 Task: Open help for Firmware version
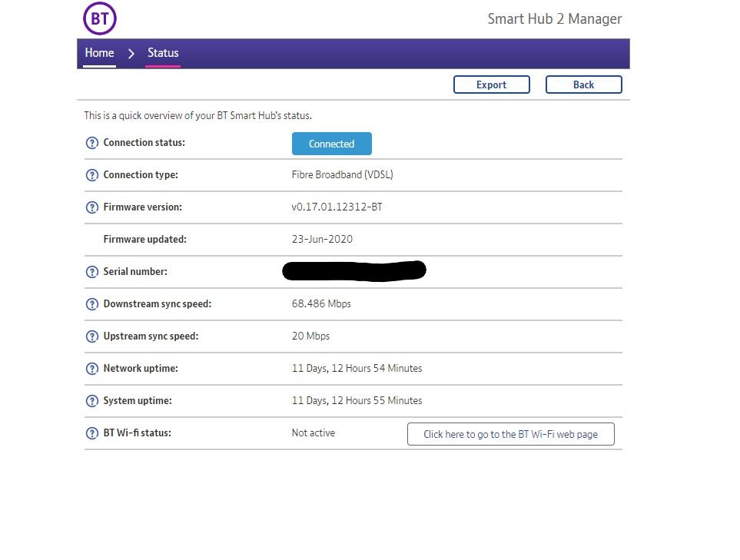coord(92,207)
